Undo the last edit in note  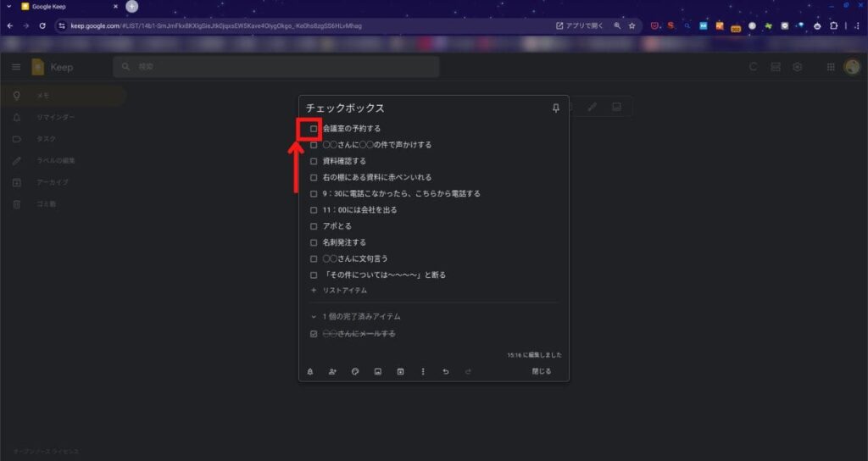point(446,371)
